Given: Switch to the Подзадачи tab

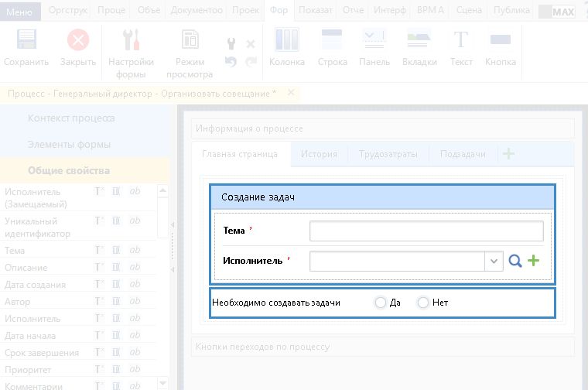Looking at the screenshot, I should pyautogui.click(x=463, y=154).
